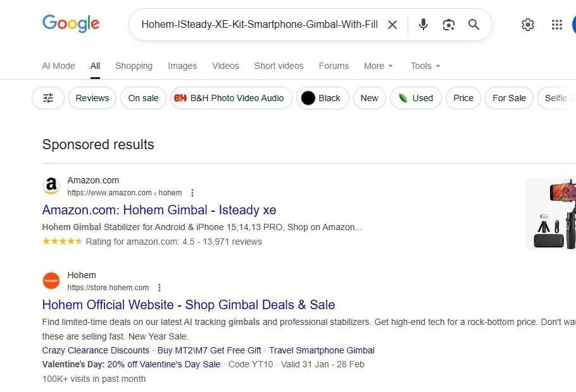Switch to the Shopping tab
Viewport: 576px width, 392px height.
tap(134, 66)
